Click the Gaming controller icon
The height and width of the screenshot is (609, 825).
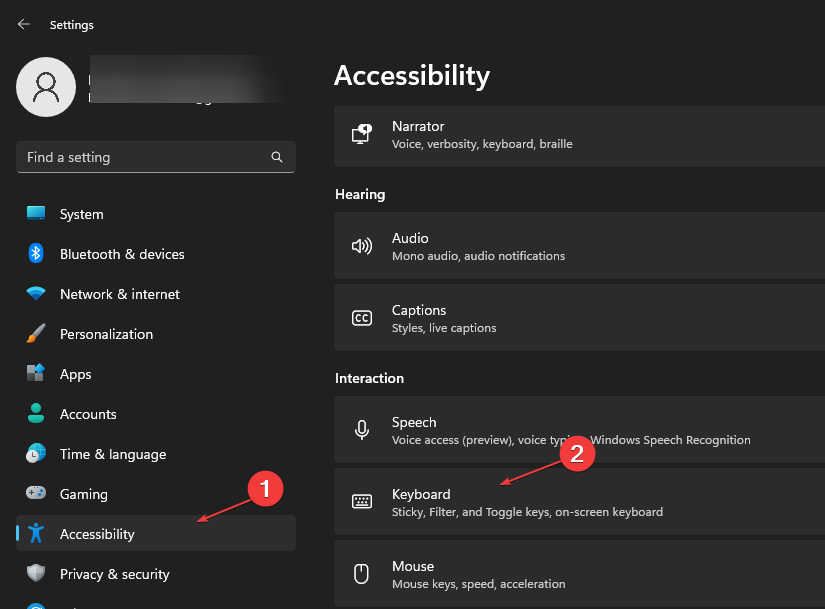(x=36, y=494)
